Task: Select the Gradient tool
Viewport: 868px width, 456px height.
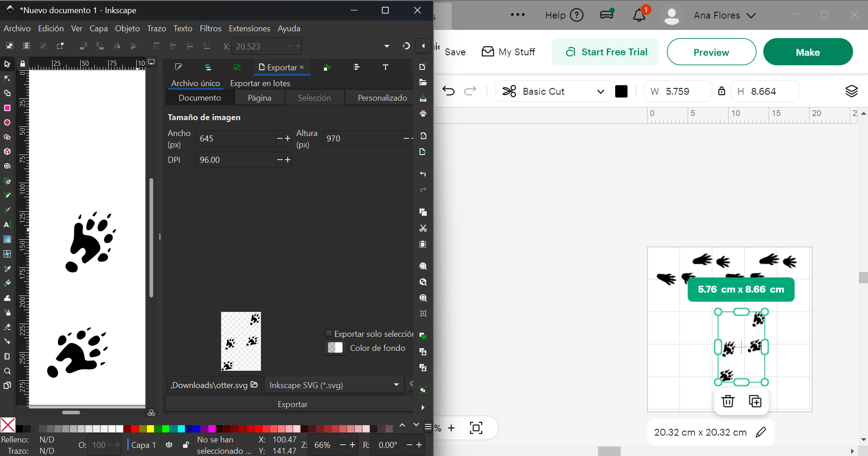Action: point(7,239)
